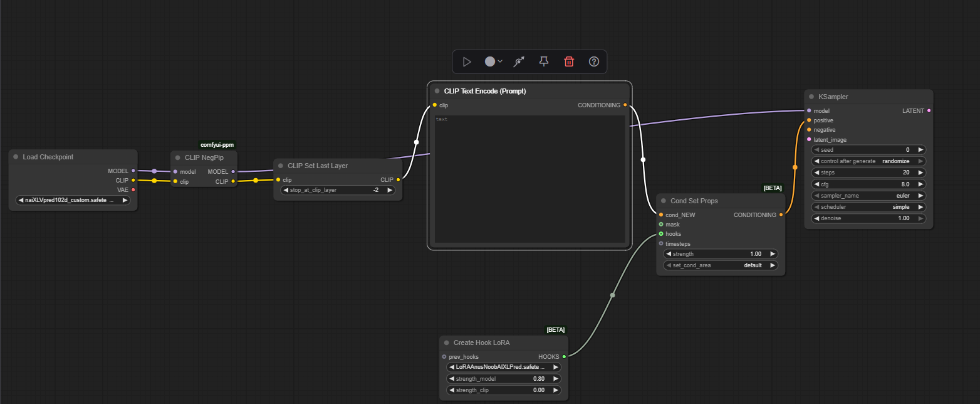Viewport: 980px width, 404px height.
Task: Click the timesteps input socket on Cond Set Props
Action: (661, 243)
